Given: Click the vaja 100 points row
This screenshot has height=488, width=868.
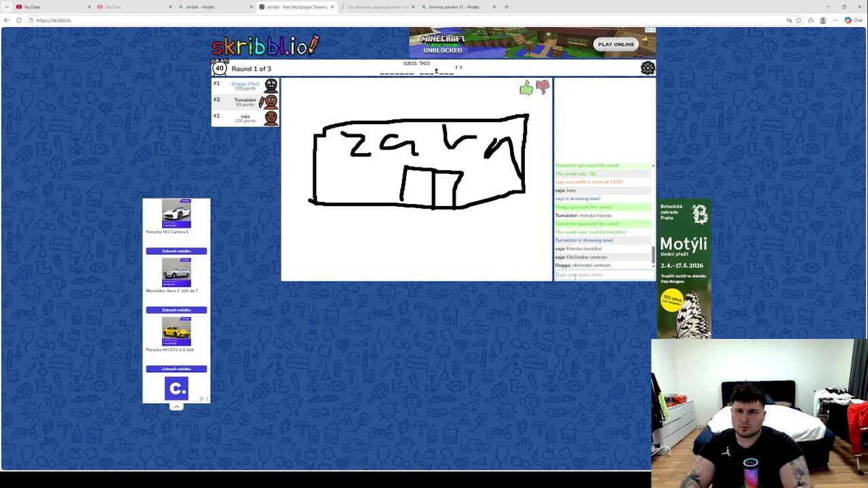Looking at the screenshot, I should click(245, 118).
